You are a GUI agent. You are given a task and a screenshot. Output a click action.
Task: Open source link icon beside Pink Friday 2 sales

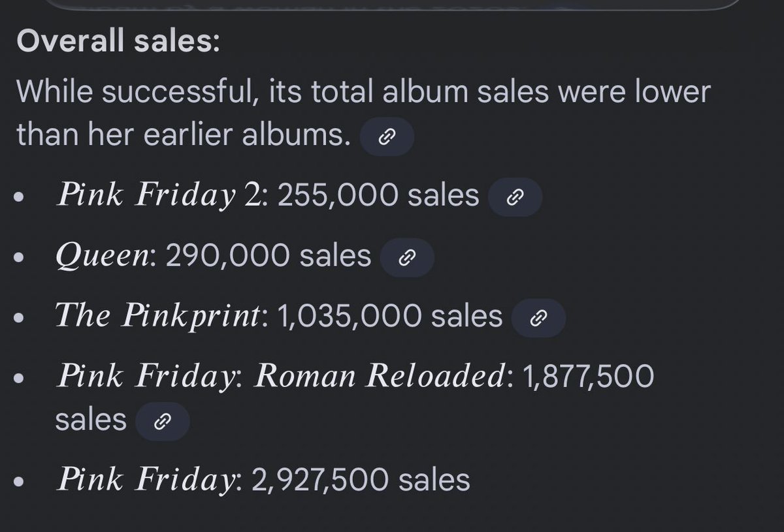click(515, 196)
